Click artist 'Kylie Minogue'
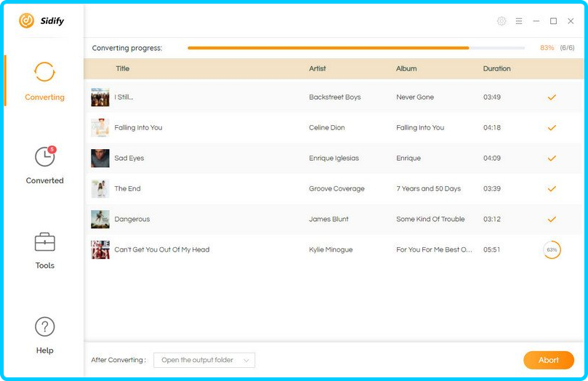 pyautogui.click(x=331, y=249)
